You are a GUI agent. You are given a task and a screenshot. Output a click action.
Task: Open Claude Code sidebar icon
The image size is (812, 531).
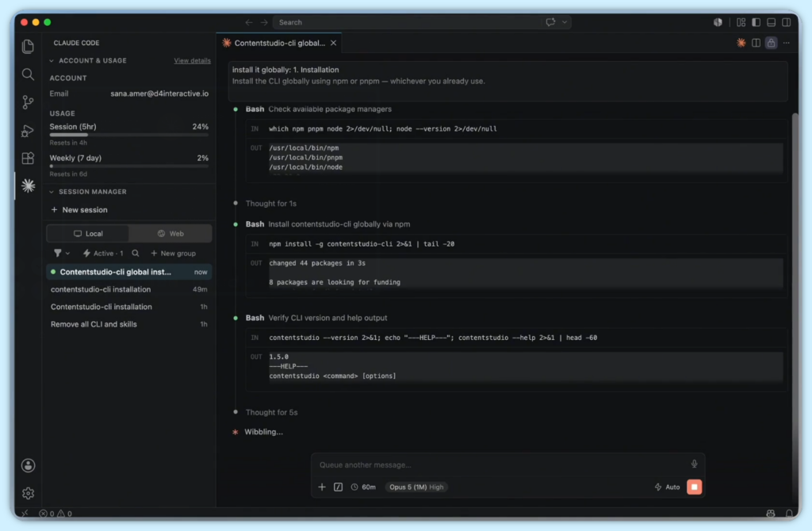click(x=28, y=185)
